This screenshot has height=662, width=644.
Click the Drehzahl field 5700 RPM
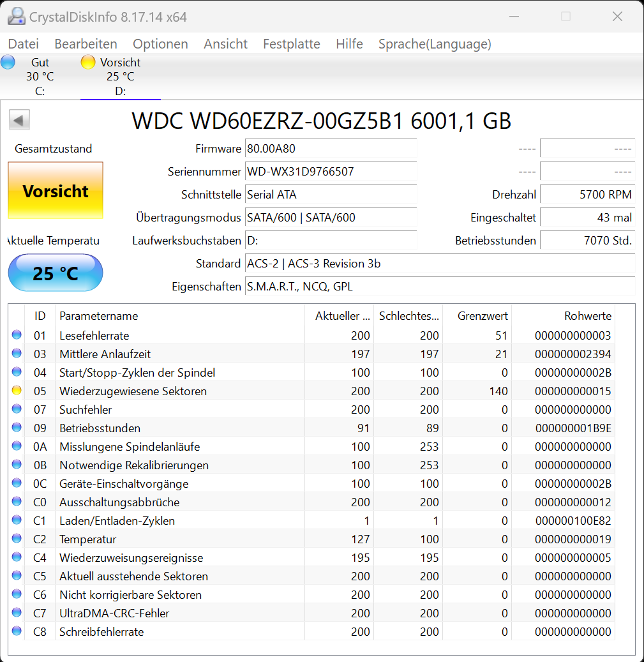coord(587,195)
